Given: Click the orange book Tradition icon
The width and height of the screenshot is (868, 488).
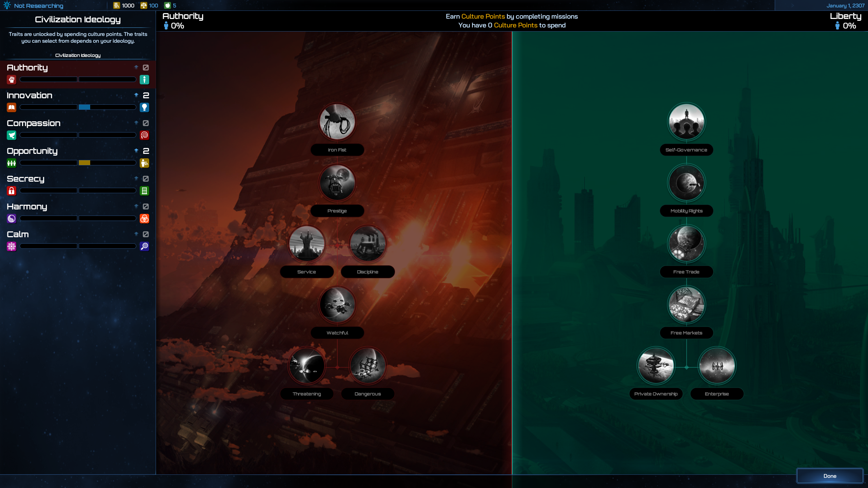Looking at the screenshot, I should [x=12, y=107].
